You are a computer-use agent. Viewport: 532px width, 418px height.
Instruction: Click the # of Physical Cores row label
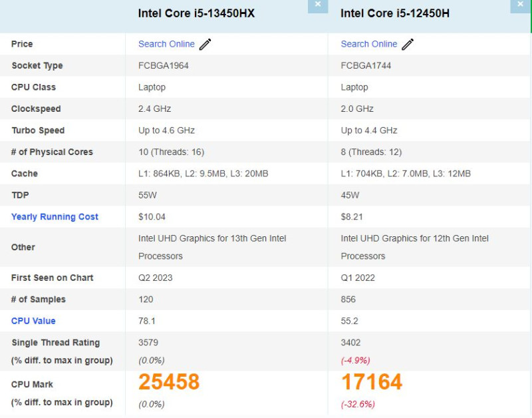(52, 152)
